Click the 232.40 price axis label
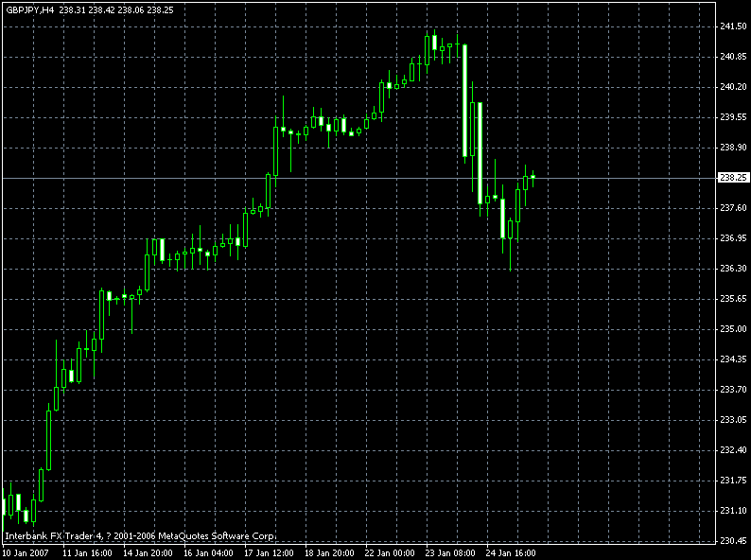 click(x=733, y=450)
